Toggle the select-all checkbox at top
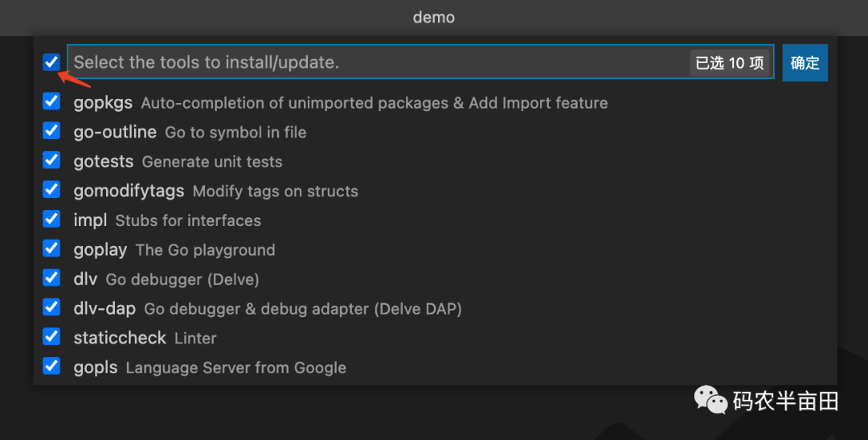 [x=51, y=62]
